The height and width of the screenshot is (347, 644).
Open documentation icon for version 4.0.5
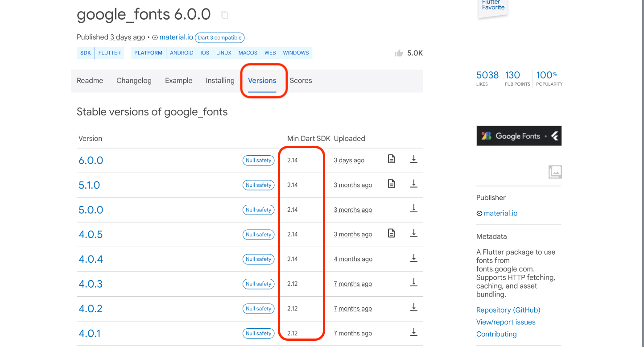392,233
